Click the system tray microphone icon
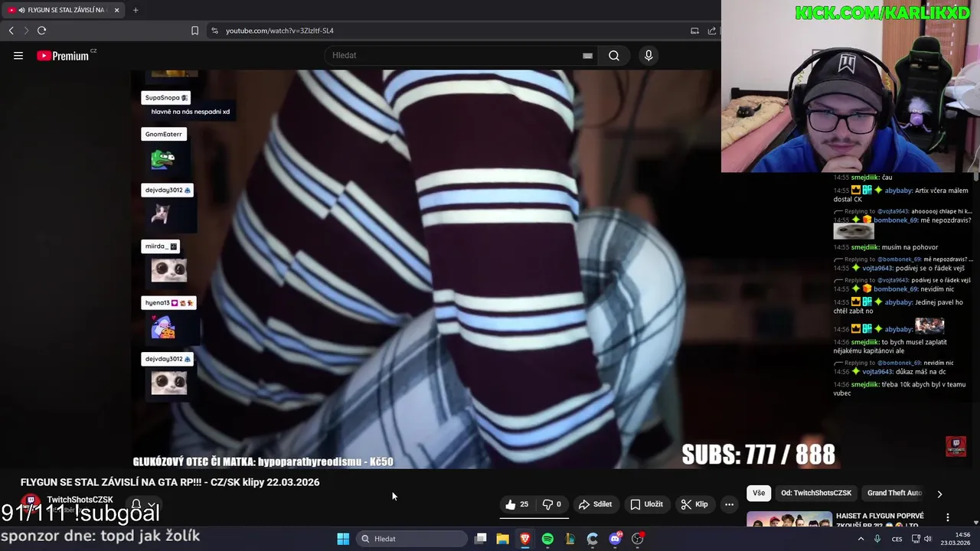The height and width of the screenshot is (551, 980). [877, 539]
